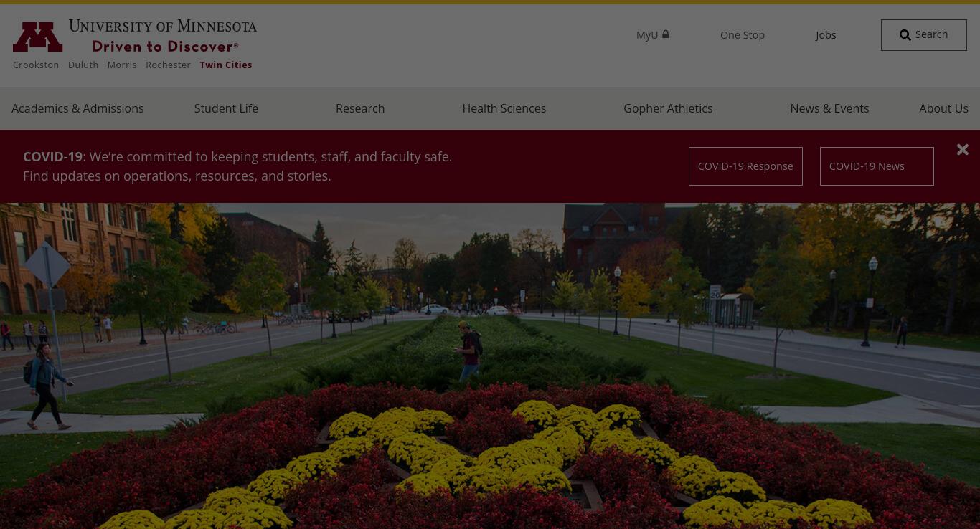This screenshot has width=980, height=529.
Task: Open the Research menu
Action: click(360, 108)
